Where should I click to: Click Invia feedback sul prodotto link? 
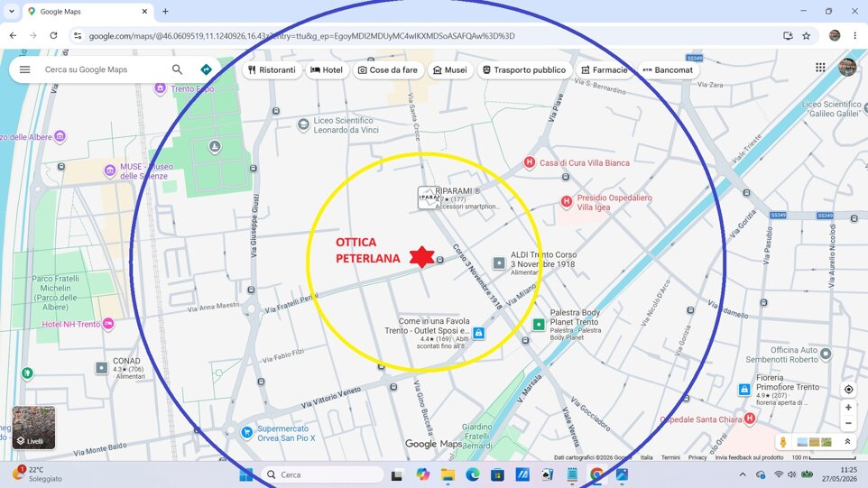749,457
